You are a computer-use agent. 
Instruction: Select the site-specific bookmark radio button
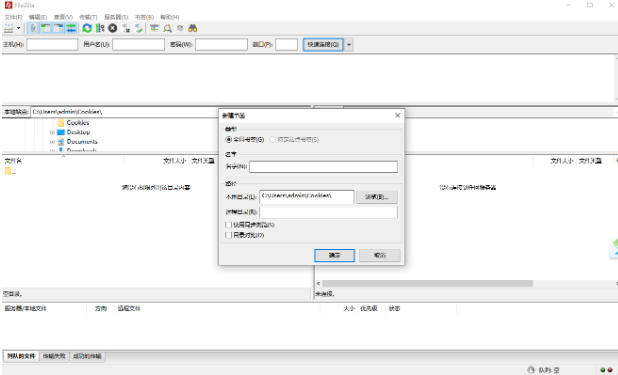tap(273, 140)
